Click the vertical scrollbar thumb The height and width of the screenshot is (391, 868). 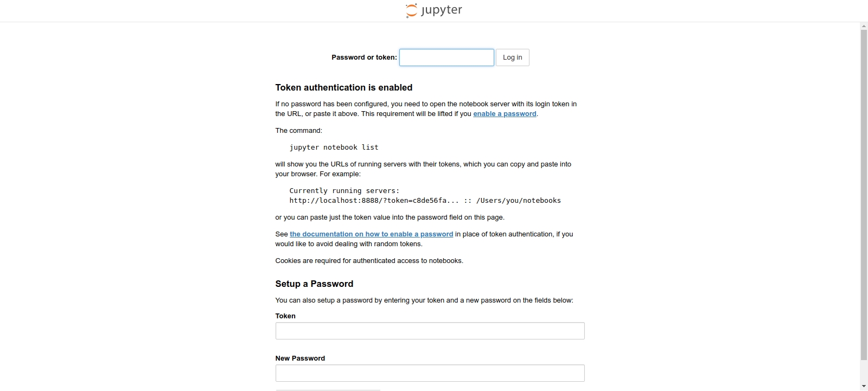(864, 195)
